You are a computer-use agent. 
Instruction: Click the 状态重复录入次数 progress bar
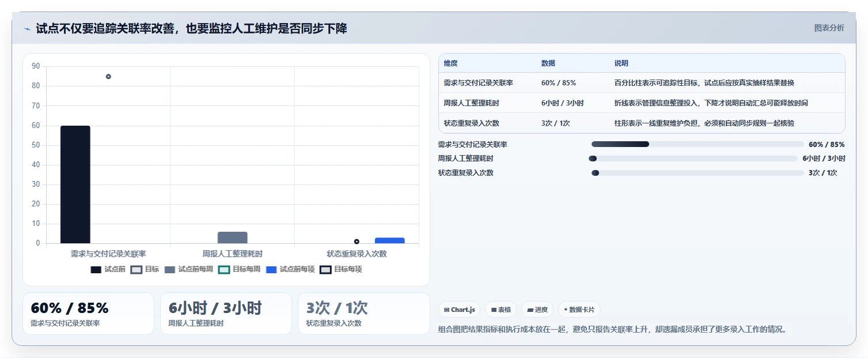[x=698, y=173]
